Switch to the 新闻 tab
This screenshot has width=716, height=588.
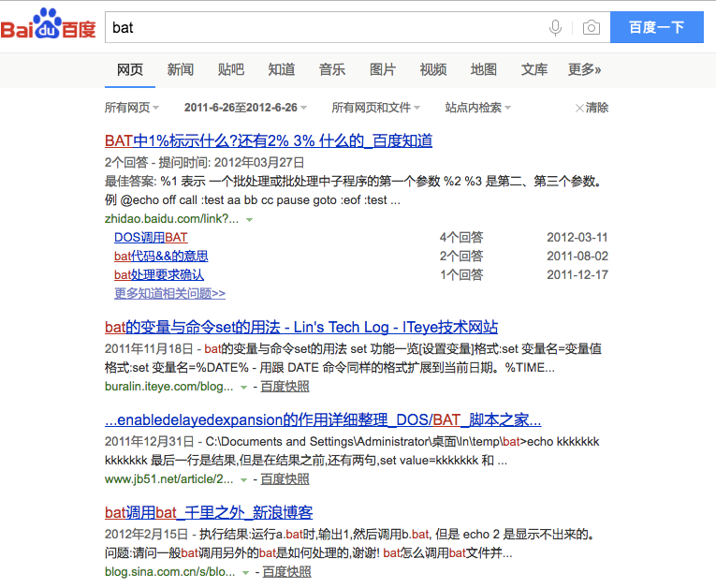(x=181, y=69)
